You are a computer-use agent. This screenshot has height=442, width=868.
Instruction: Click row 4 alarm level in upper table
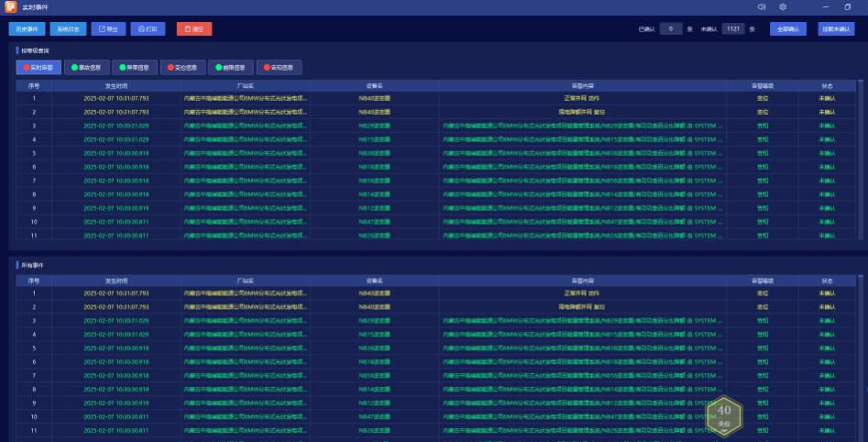click(763, 139)
